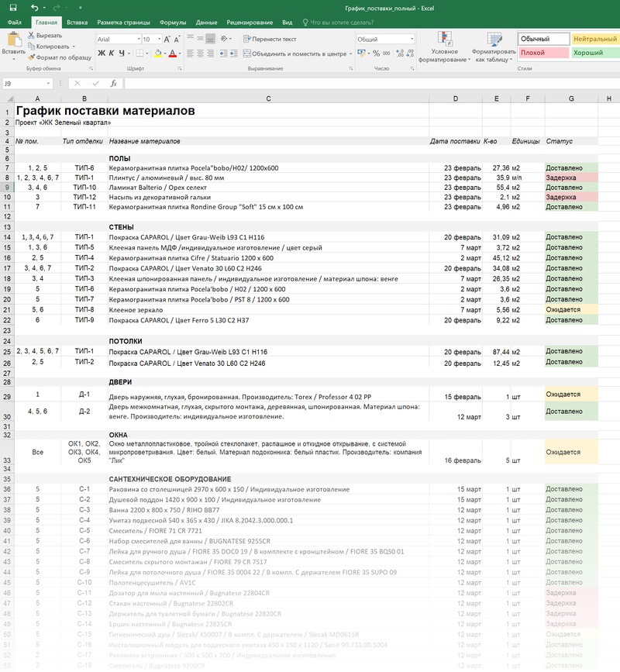620x672 pixels.
Task: Decrease indent icon
Action: (224, 53)
